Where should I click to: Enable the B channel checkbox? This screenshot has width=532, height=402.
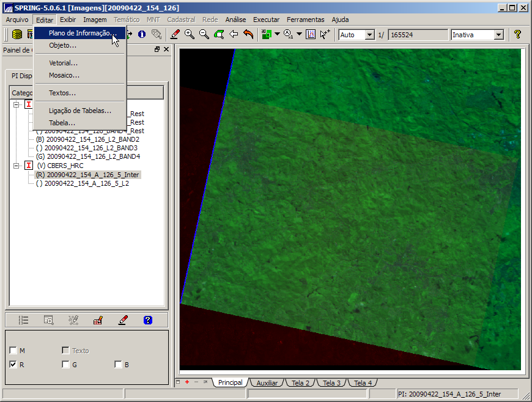click(118, 365)
